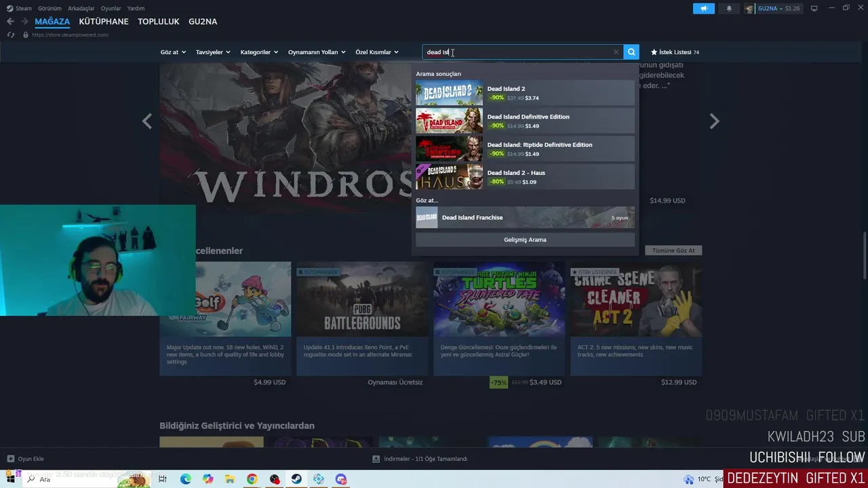Switch to the TOPLULUK tab
Viewport: 868px width, 488px height.
(x=159, y=22)
